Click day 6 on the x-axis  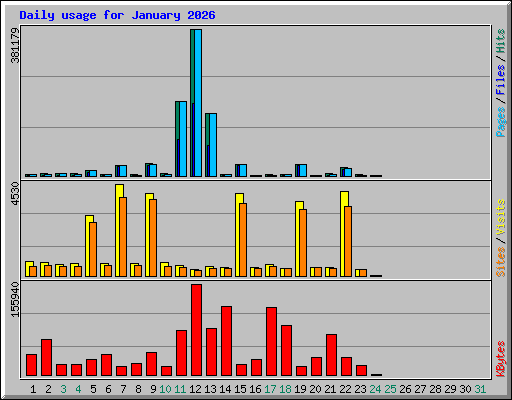coord(108,389)
